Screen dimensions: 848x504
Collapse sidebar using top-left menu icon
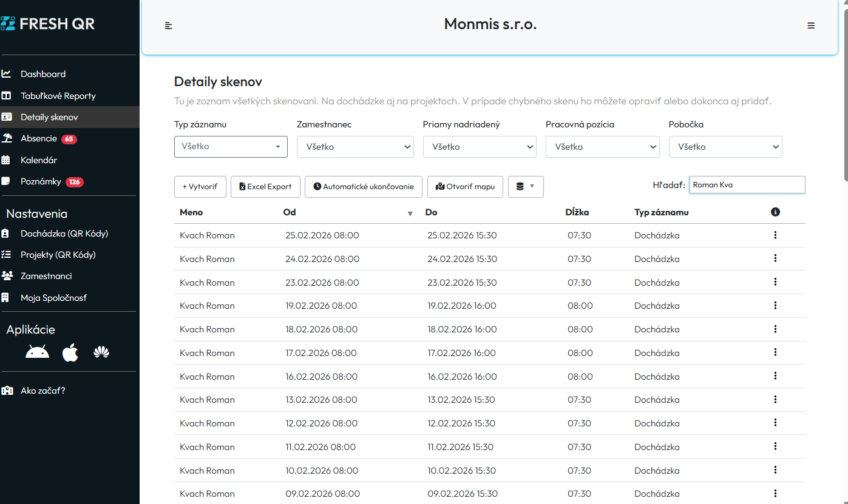pos(169,25)
